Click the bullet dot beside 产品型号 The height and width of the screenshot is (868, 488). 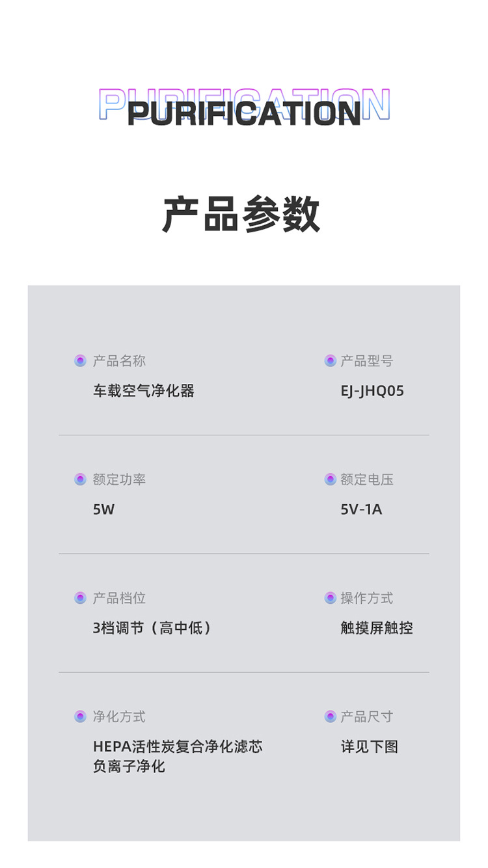[x=331, y=360]
